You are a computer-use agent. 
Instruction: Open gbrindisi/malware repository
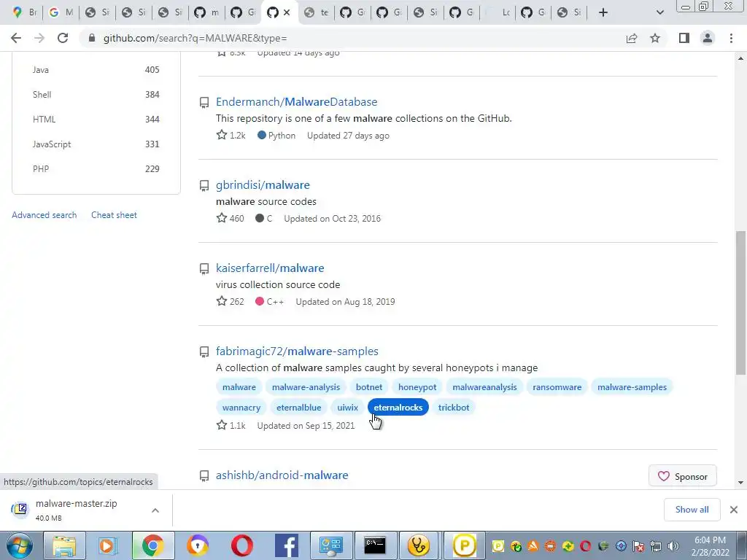[x=263, y=185]
